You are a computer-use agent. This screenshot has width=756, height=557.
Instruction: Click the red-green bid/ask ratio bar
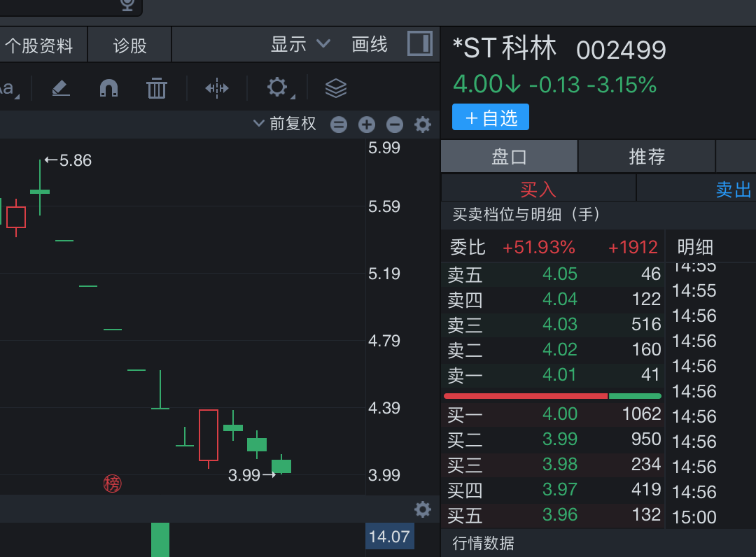[552, 396]
